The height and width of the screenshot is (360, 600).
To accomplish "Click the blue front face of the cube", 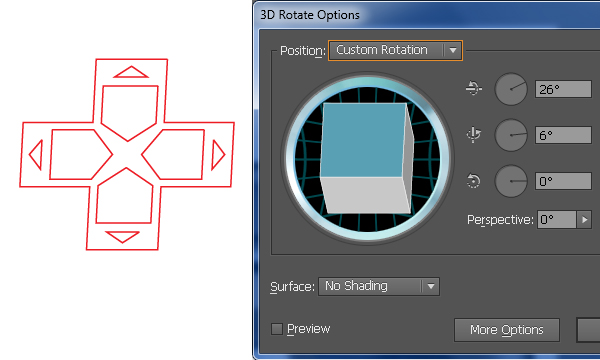I will click(363, 140).
